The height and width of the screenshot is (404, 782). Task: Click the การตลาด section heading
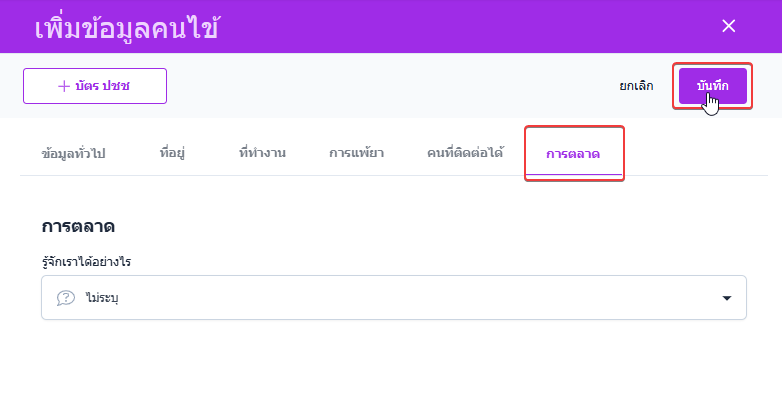coord(78,226)
